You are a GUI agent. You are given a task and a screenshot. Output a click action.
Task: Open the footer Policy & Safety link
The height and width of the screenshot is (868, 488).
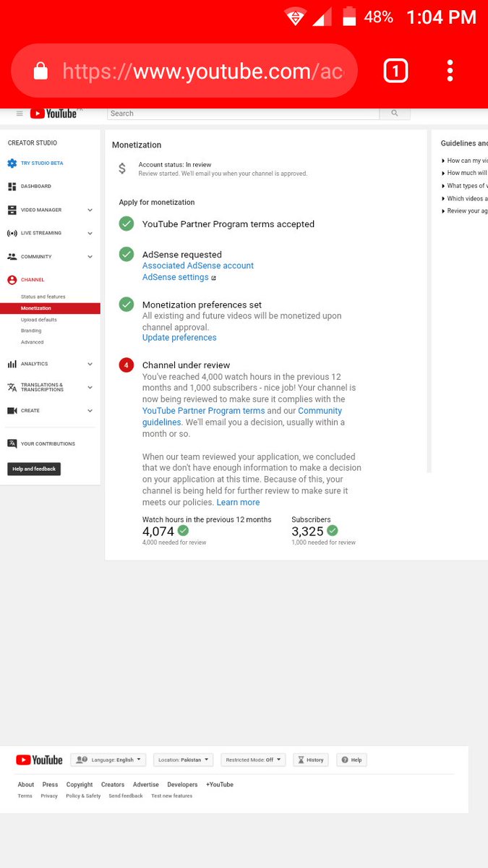click(x=83, y=796)
